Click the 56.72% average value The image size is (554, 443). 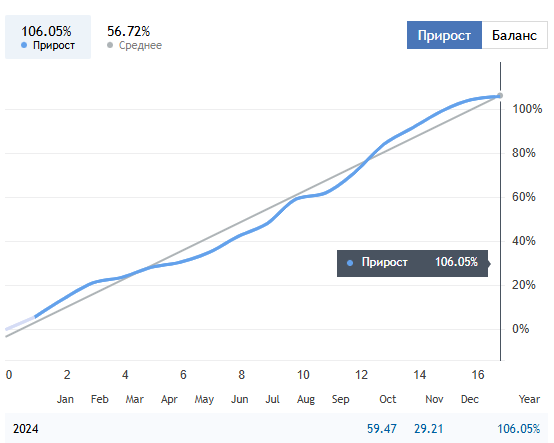(129, 31)
